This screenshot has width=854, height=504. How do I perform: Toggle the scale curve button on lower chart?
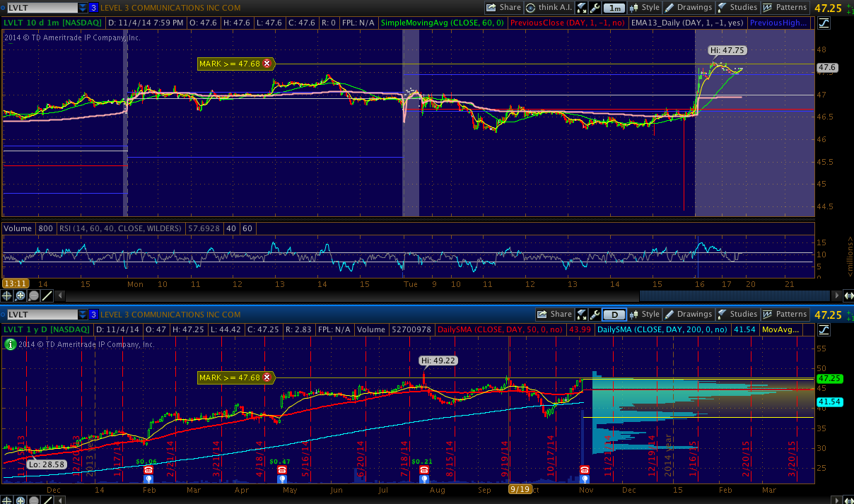pyautogui.click(x=824, y=329)
